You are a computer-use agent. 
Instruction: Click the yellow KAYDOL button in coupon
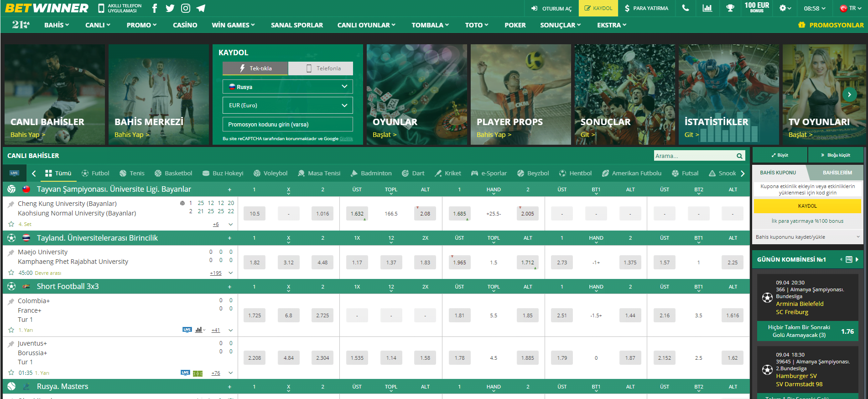[807, 206]
